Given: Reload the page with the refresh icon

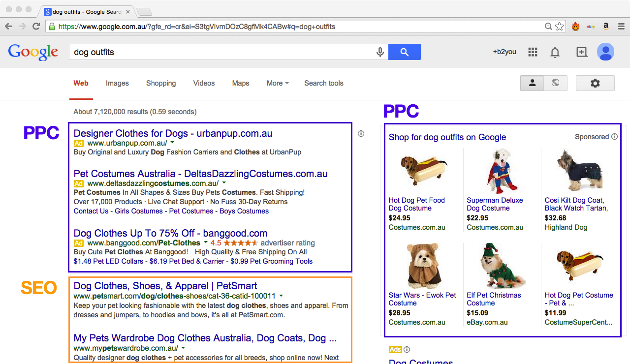Looking at the screenshot, I should pos(36,27).
